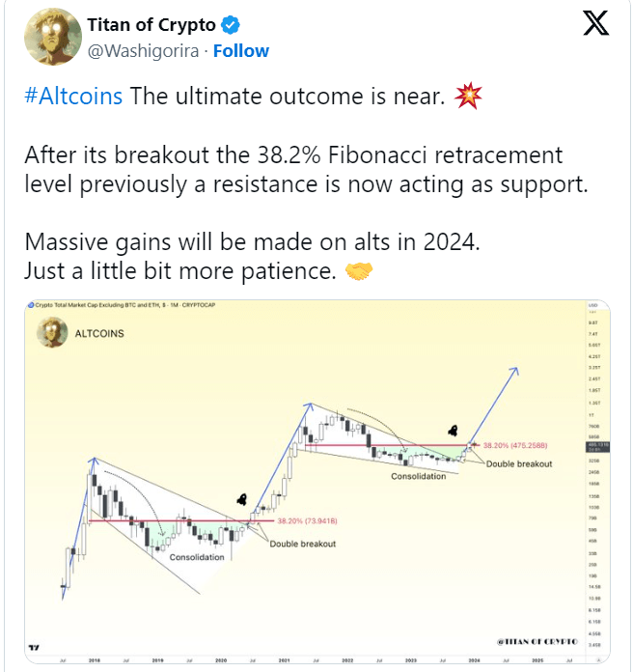The image size is (633, 672).
Task: Open the X logo link
Action: (x=595, y=23)
